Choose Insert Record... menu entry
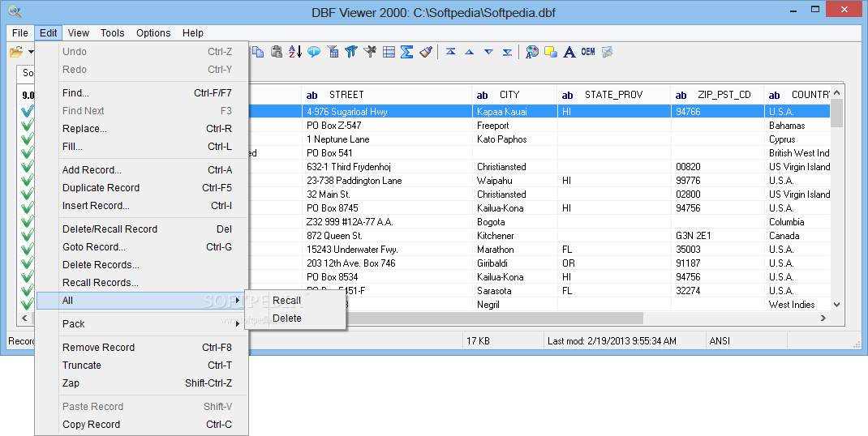 point(142,205)
